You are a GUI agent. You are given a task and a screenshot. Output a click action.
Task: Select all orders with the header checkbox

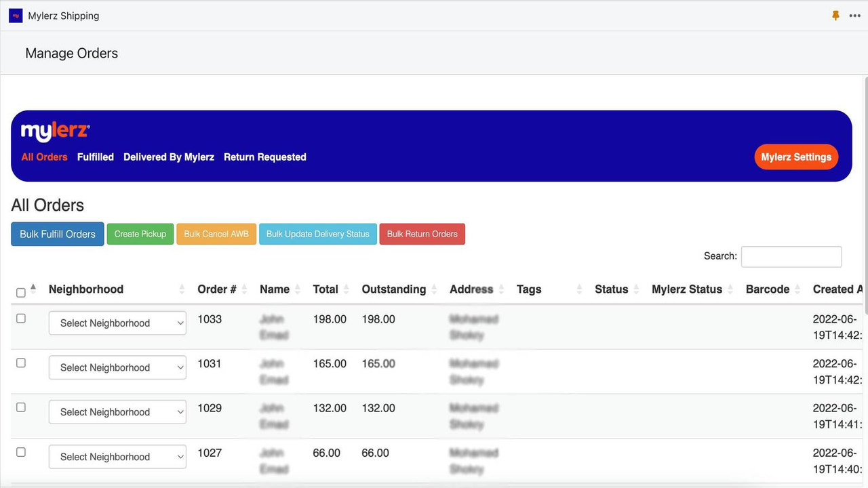tap(20, 293)
